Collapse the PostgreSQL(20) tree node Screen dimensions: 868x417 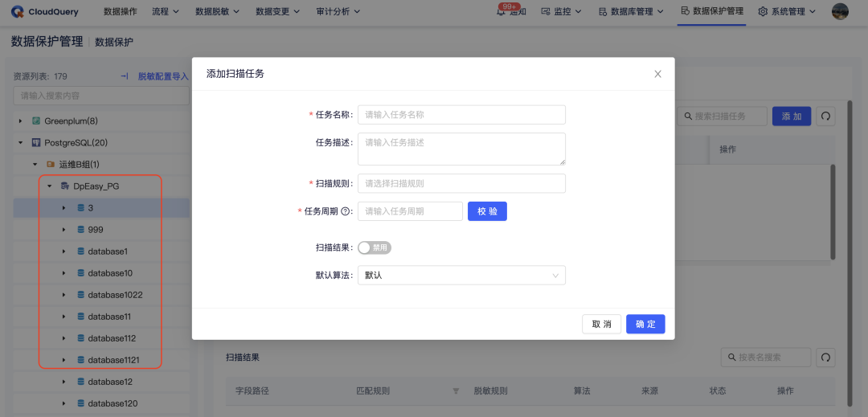[x=20, y=143]
